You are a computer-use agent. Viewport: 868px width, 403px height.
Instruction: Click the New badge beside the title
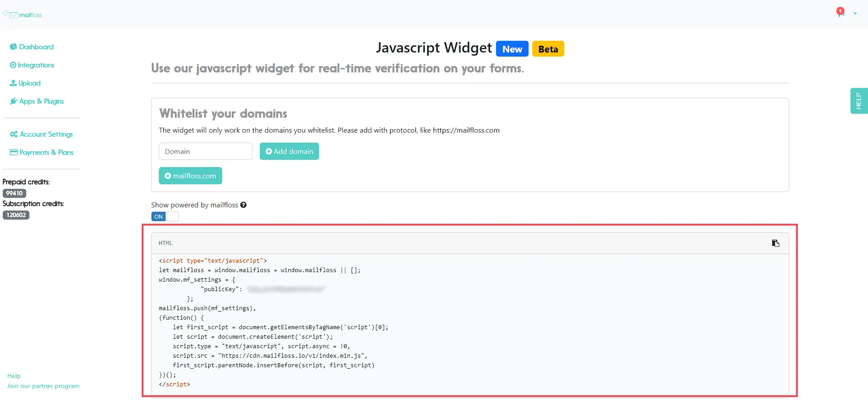point(512,49)
